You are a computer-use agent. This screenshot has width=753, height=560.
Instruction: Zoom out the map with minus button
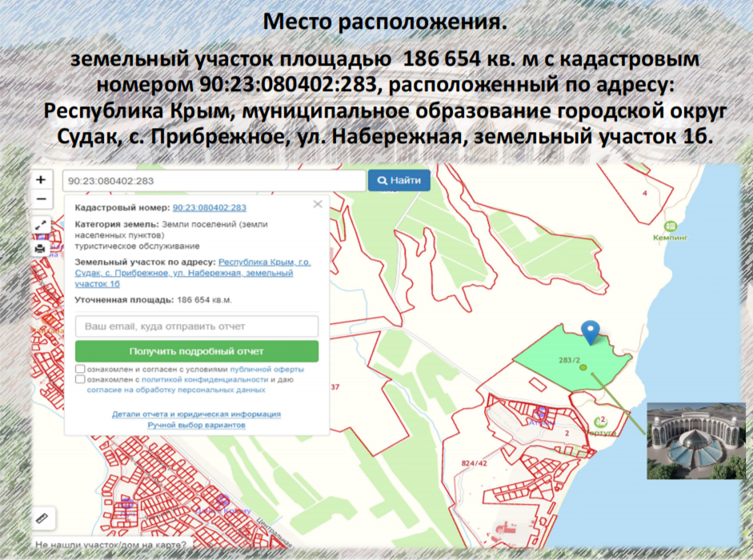41,199
